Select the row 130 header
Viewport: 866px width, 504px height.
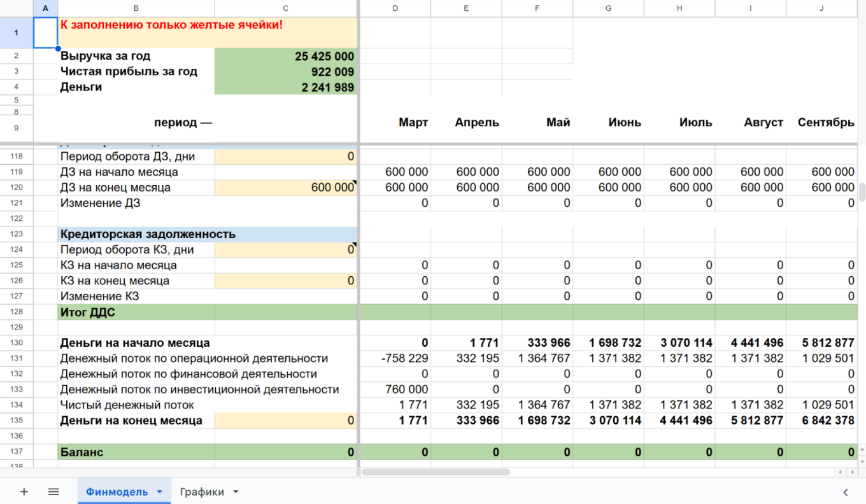[x=17, y=343]
